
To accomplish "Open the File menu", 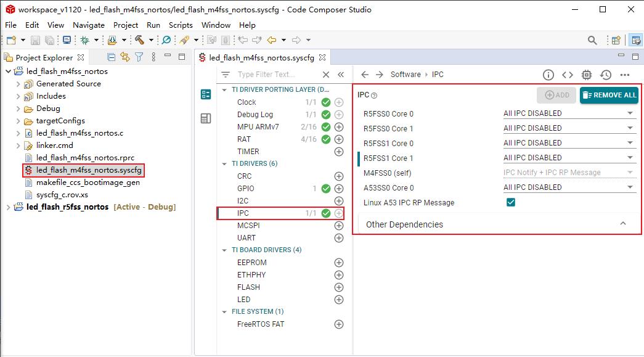I will click(10, 25).
